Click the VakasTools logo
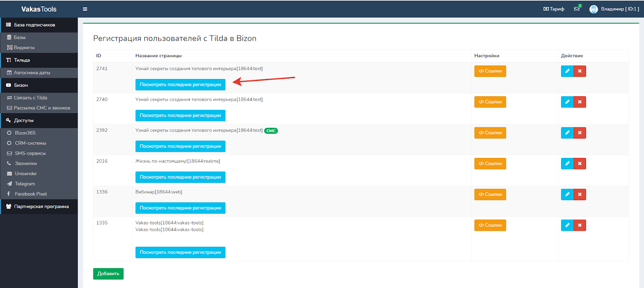 point(39,9)
